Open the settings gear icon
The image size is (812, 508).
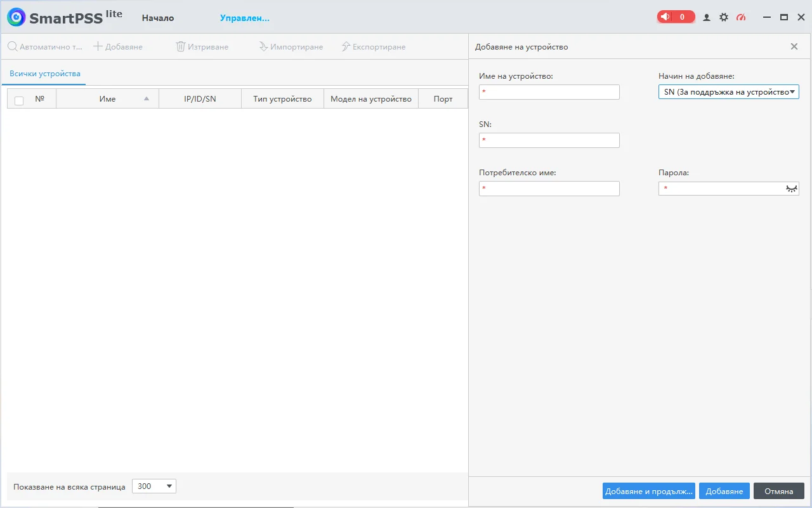coord(724,18)
